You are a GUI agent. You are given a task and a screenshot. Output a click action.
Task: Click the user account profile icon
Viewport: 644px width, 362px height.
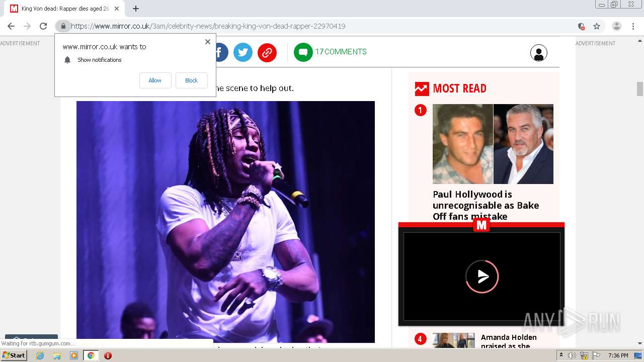(539, 53)
